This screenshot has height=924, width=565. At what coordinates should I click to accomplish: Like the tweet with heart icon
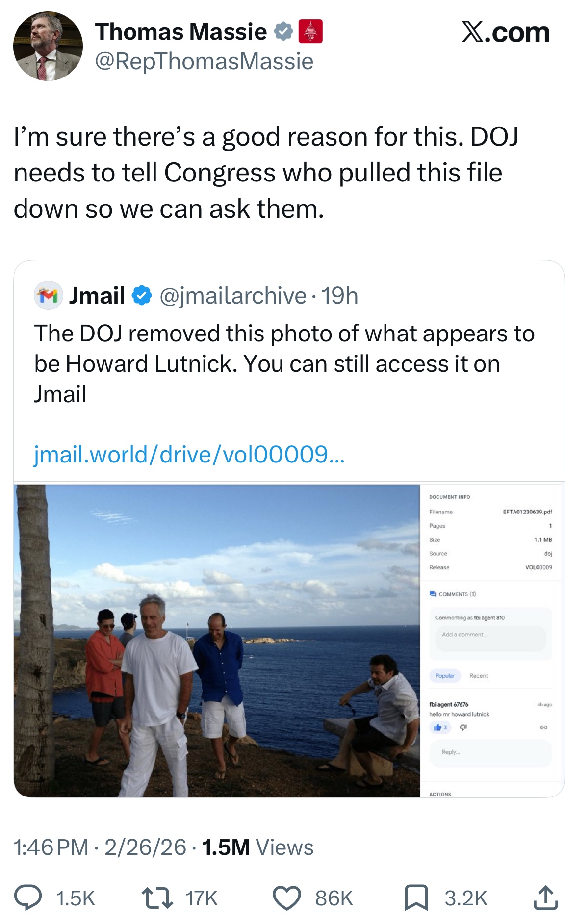click(286, 898)
